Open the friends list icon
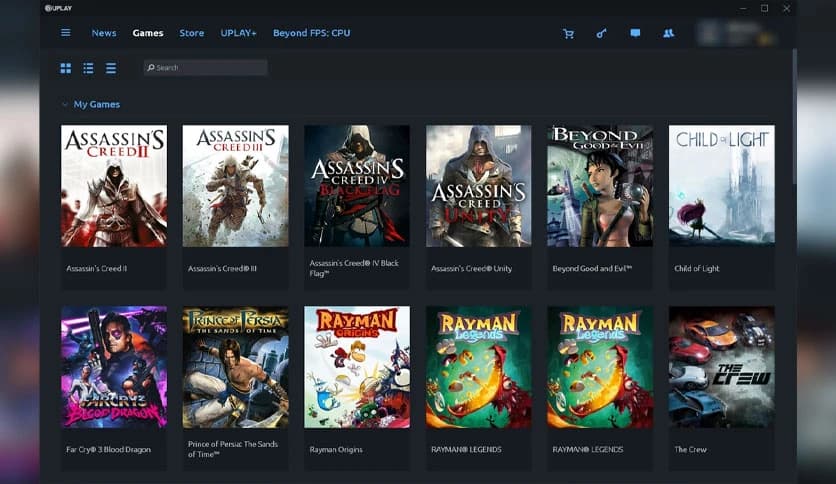 point(669,33)
